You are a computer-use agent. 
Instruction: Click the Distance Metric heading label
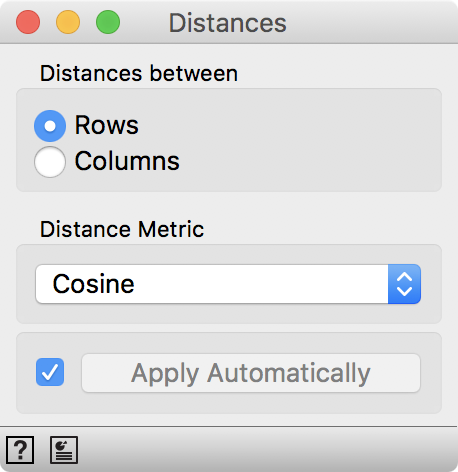click(122, 229)
